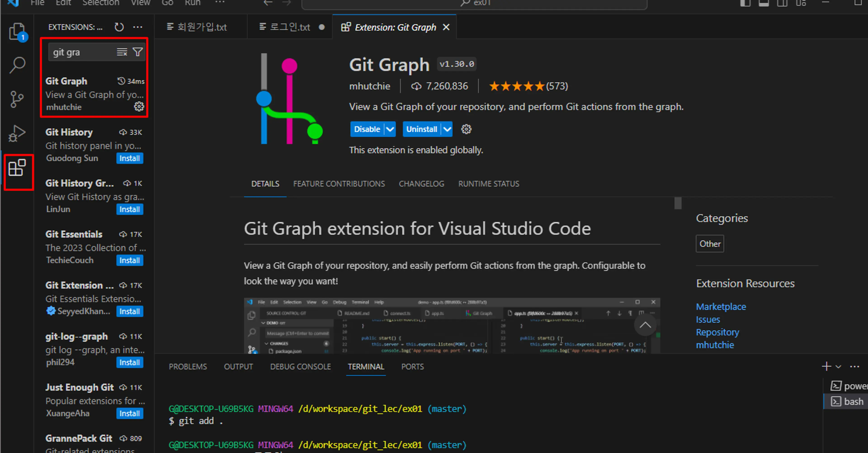Switch to 로그인.txt tab
The height and width of the screenshot is (453, 868).
pos(290,27)
